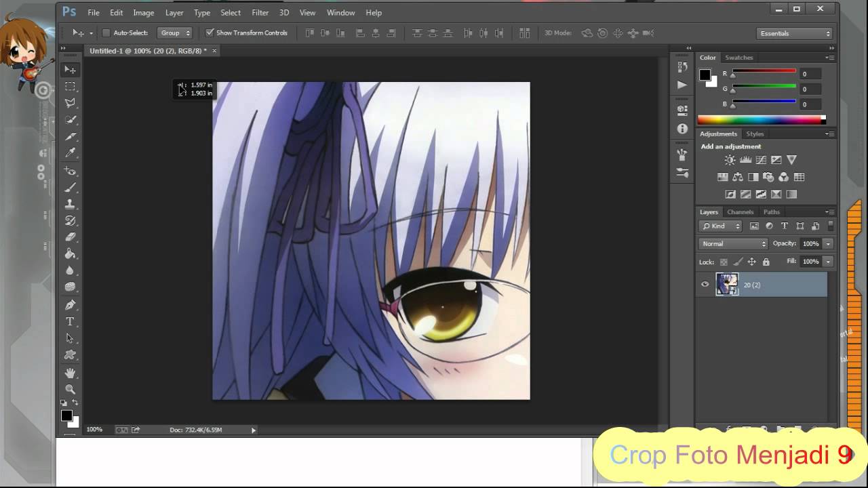Open the Filter menu
The image size is (868, 488).
tap(260, 12)
